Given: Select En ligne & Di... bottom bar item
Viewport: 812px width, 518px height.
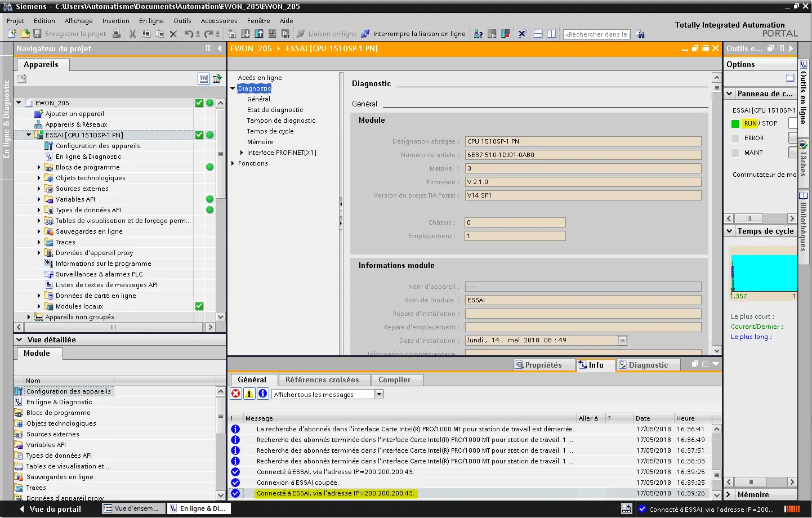Looking at the screenshot, I should click(x=199, y=508).
